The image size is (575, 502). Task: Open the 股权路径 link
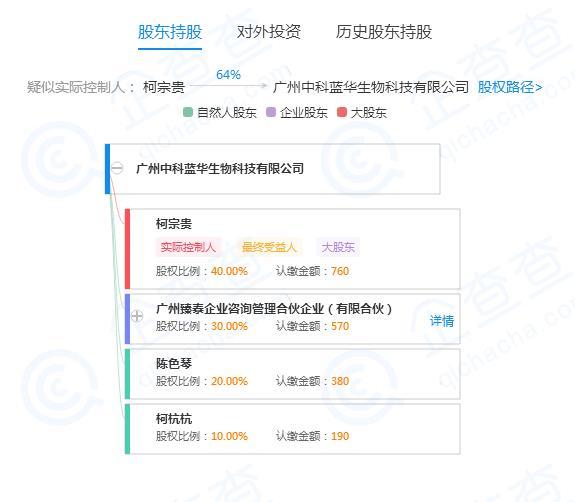[510, 87]
